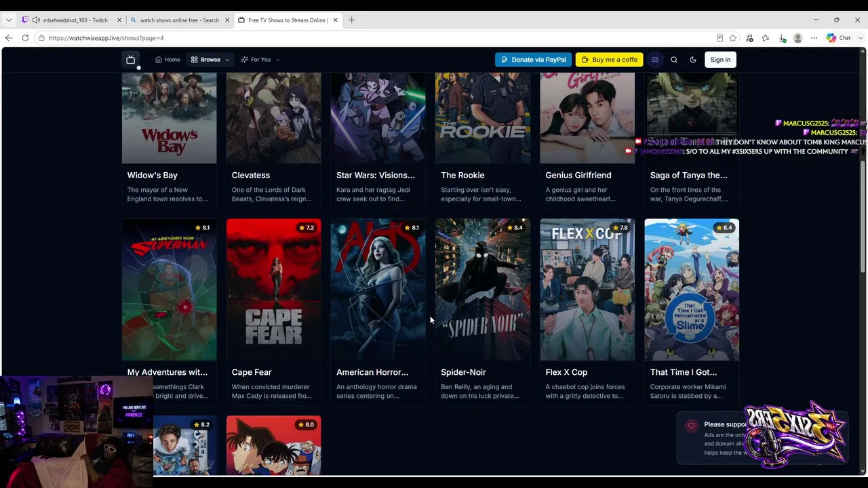
Task: Switch to the mbeheadshot_103 Twitch tab
Action: point(71,20)
